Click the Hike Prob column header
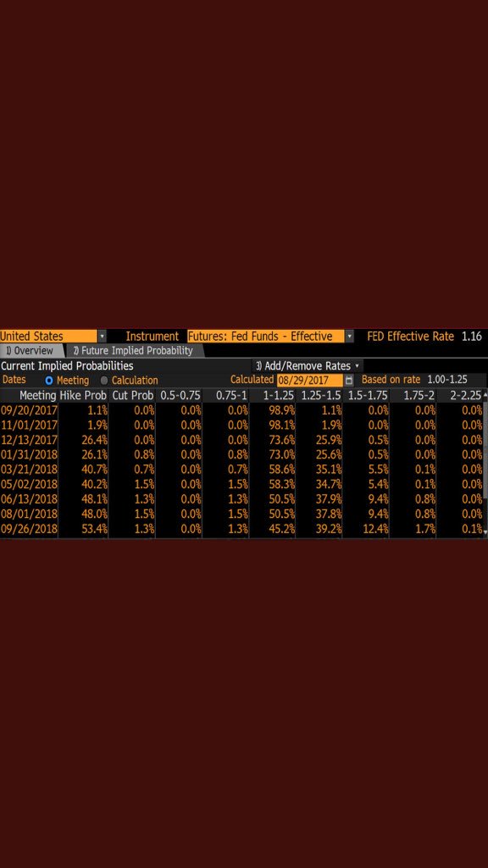The height and width of the screenshot is (868, 488). tap(83, 396)
